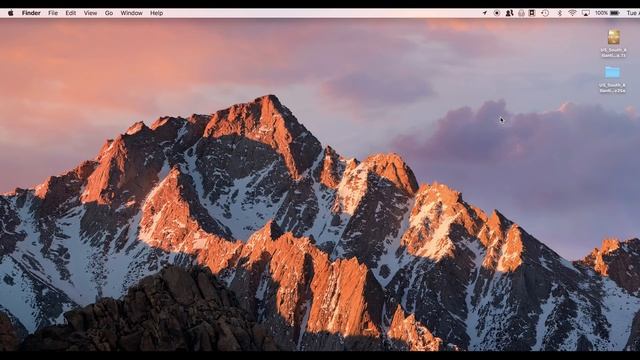Open the View menu
640x360 pixels.
point(90,13)
